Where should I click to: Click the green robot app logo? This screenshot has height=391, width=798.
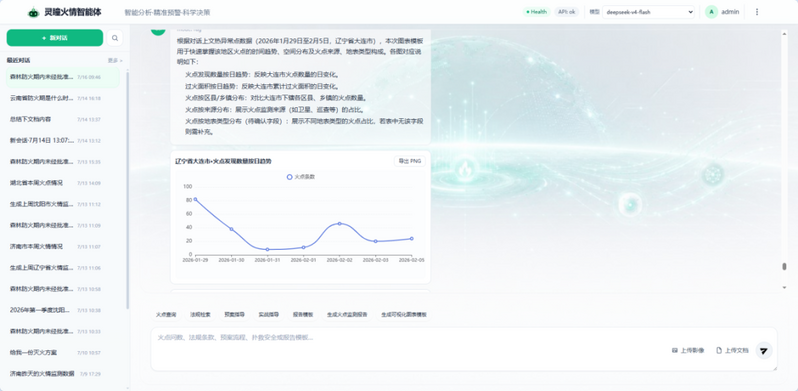[34, 12]
